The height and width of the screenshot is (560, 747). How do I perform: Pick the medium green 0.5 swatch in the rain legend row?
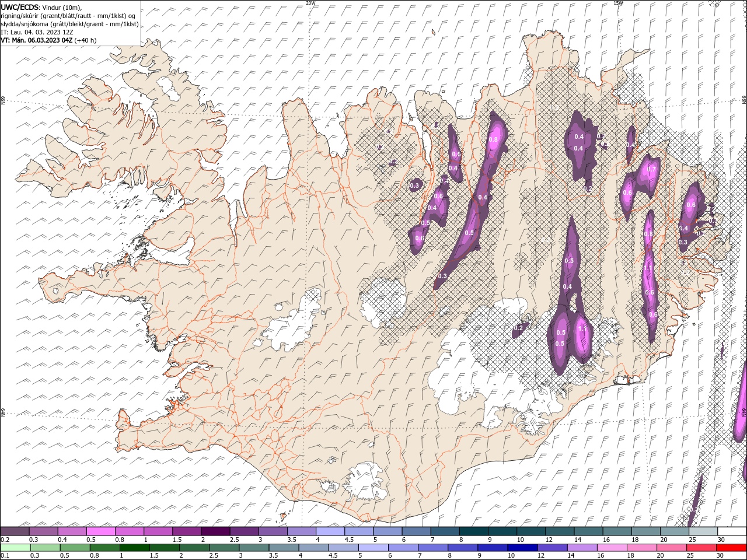pos(75,548)
